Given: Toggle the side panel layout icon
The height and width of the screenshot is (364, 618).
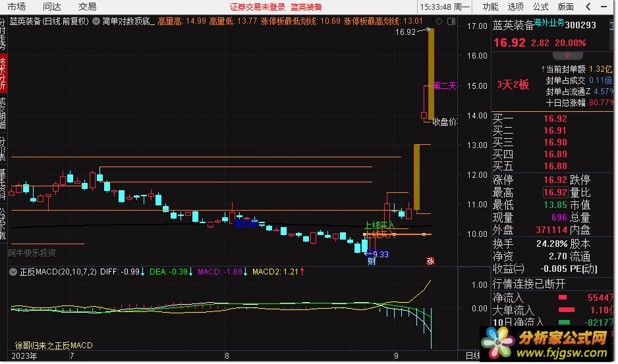Looking at the screenshot, I should (x=451, y=21).
